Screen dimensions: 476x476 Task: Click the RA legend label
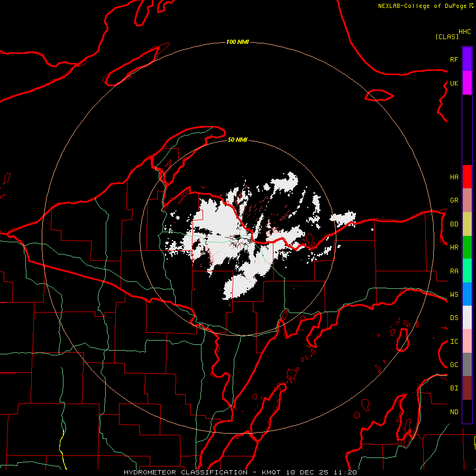(x=454, y=271)
